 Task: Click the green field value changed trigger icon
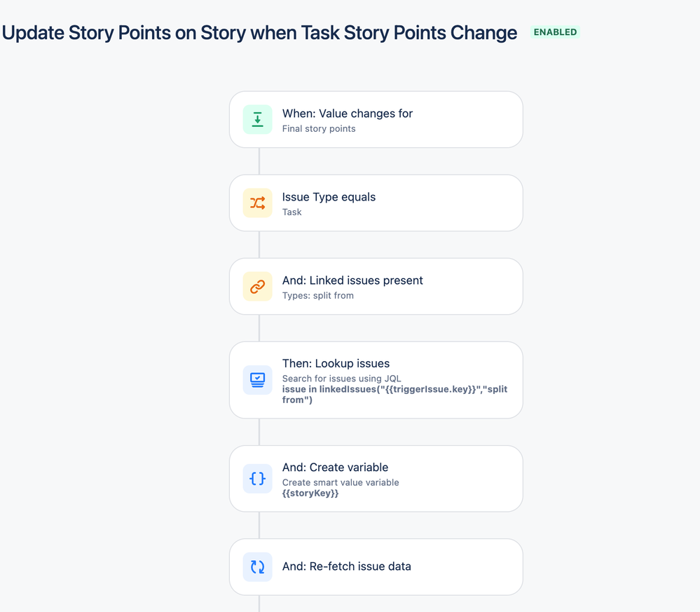tap(258, 119)
